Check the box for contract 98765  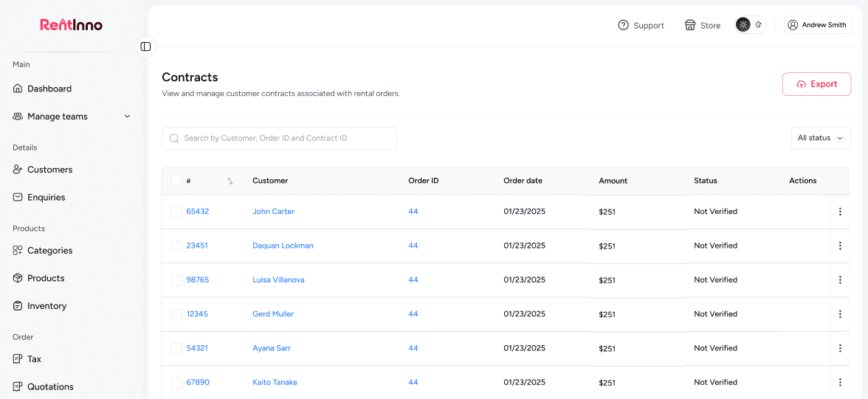click(x=176, y=280)
